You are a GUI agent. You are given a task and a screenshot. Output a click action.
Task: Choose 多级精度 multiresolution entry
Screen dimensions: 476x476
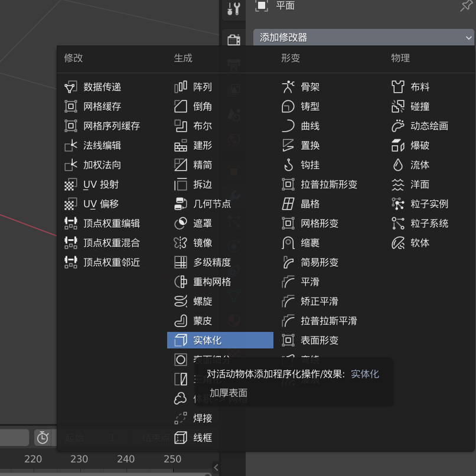point(220,262)
